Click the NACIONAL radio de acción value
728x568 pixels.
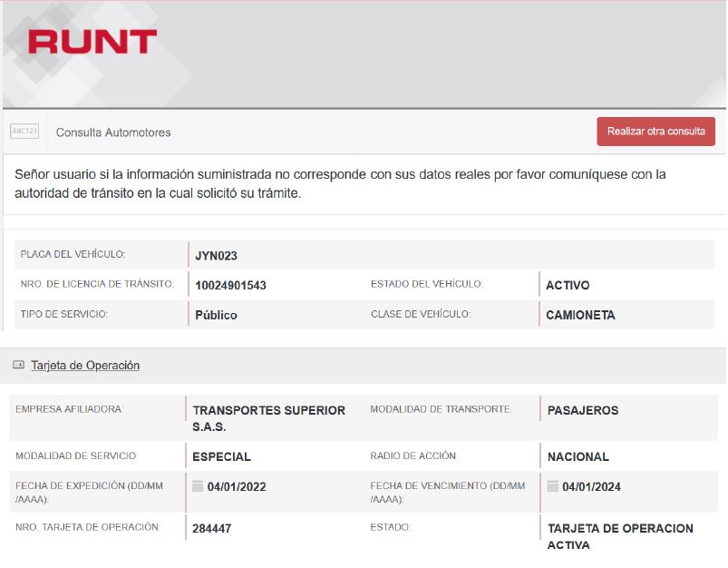[x=578, y=456]
